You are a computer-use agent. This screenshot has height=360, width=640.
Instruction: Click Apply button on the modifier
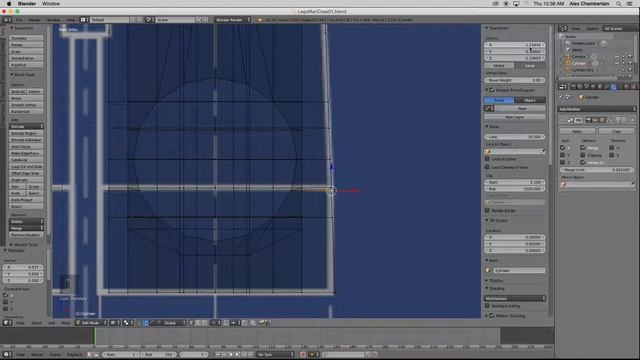tap(577, 131)
